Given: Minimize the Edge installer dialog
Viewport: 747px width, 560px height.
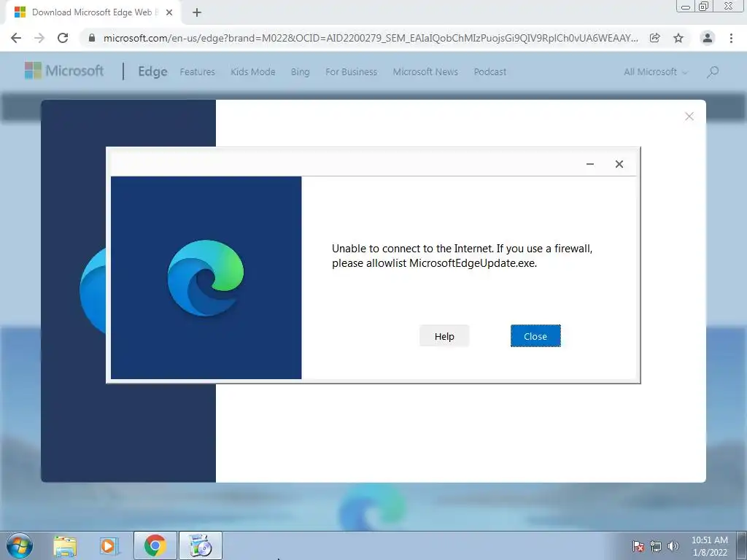Looking at the screenshot, I should point(589,164).
